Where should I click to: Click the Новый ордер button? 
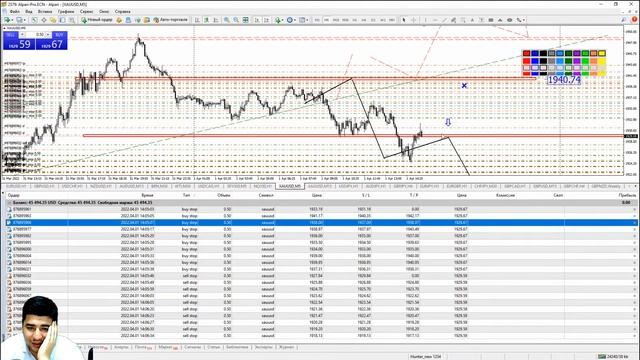(97, 20)
